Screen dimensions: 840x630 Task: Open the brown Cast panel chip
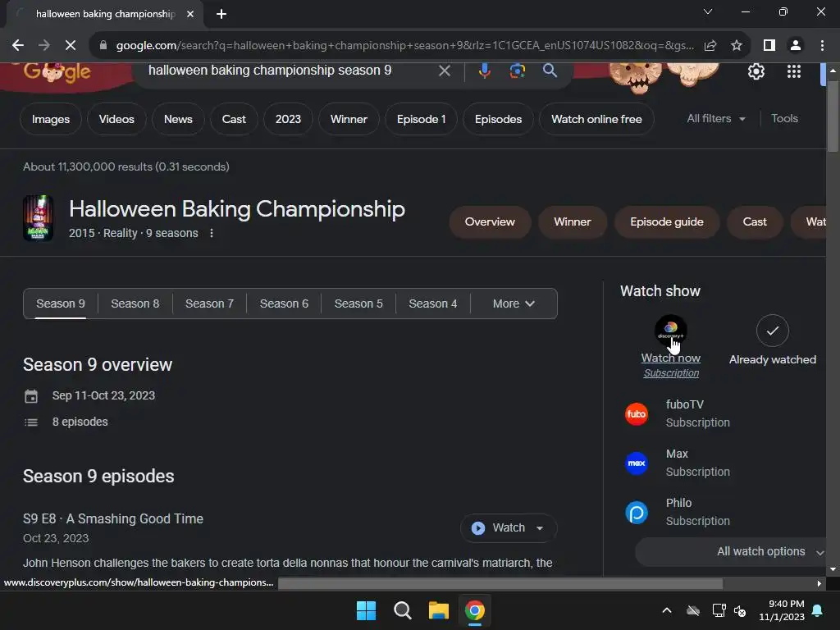tap(755, 221)
